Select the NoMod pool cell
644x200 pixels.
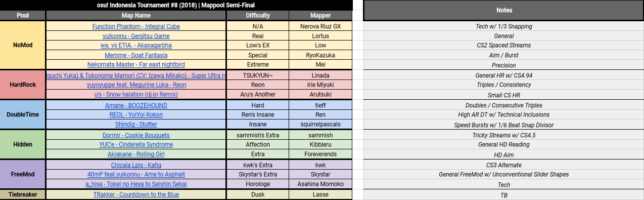coord(23,45)
